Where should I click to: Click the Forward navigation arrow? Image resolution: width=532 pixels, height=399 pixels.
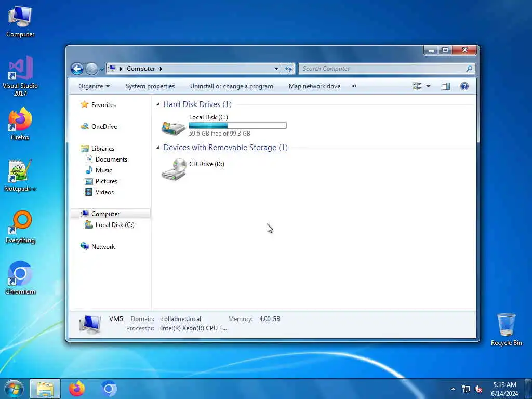pyautogui.click(x=91, y=69)
